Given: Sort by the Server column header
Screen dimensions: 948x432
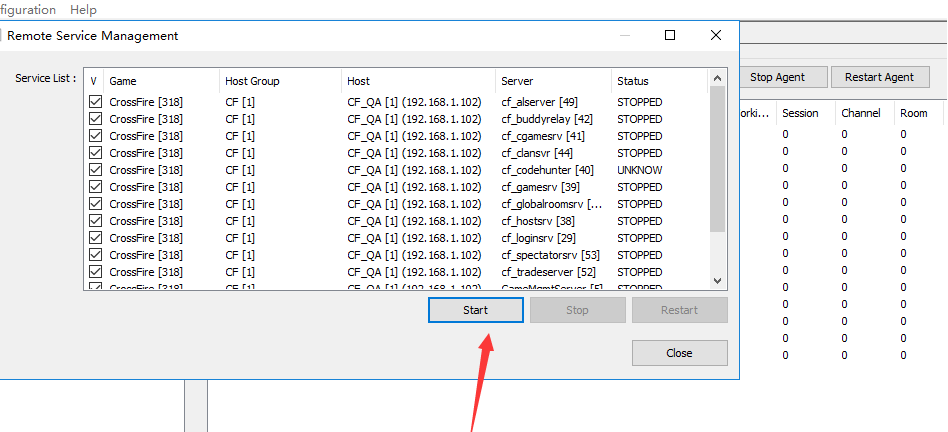Looking at the screenshot, I should [x=554, y=81].
